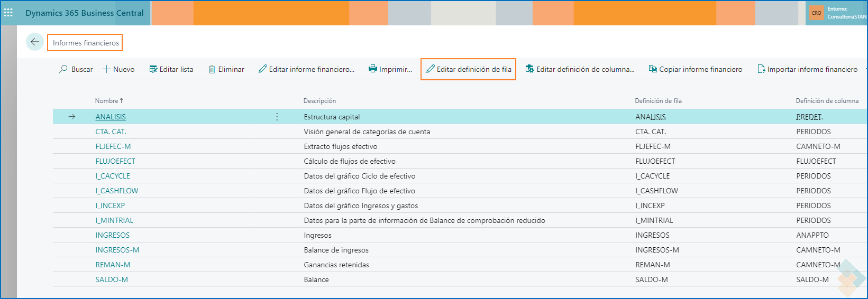
Task: Open the FLUJOEFECT report link
Action: pos(115,161)
